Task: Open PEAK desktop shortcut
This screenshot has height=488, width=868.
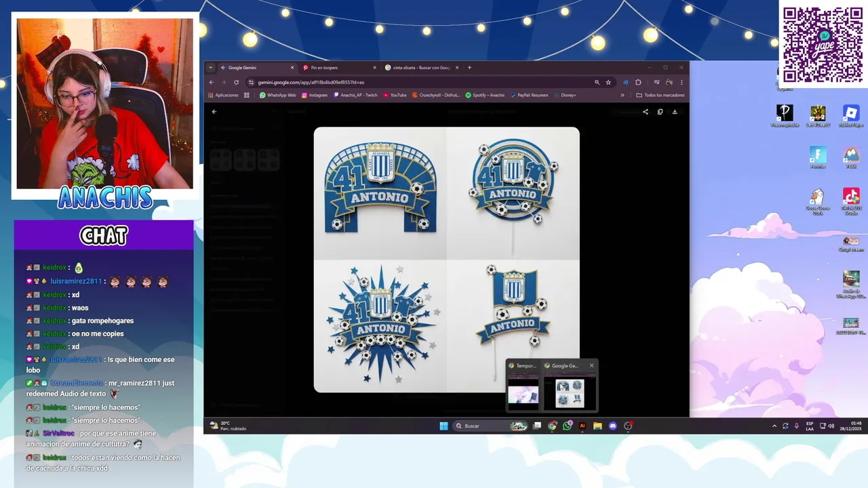Action: 851,158
